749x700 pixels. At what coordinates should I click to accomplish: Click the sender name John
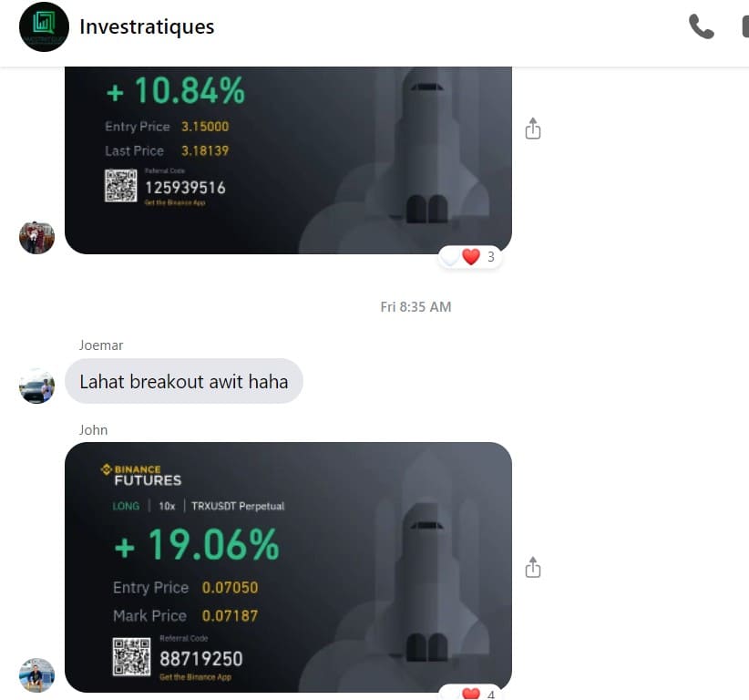tap(93, 430)
